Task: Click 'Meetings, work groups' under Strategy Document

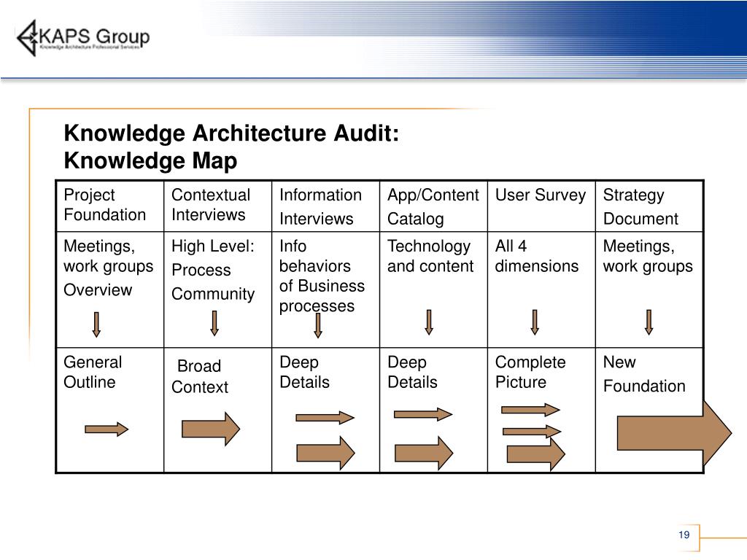Action: click(x=648, y=256)
